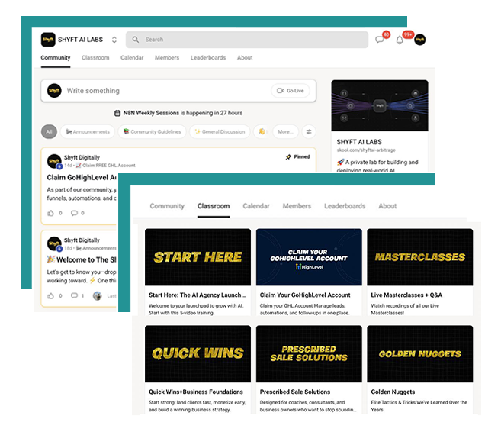Open the Calendar tab in the back window
501x448 pixels.
click(132, 57)
